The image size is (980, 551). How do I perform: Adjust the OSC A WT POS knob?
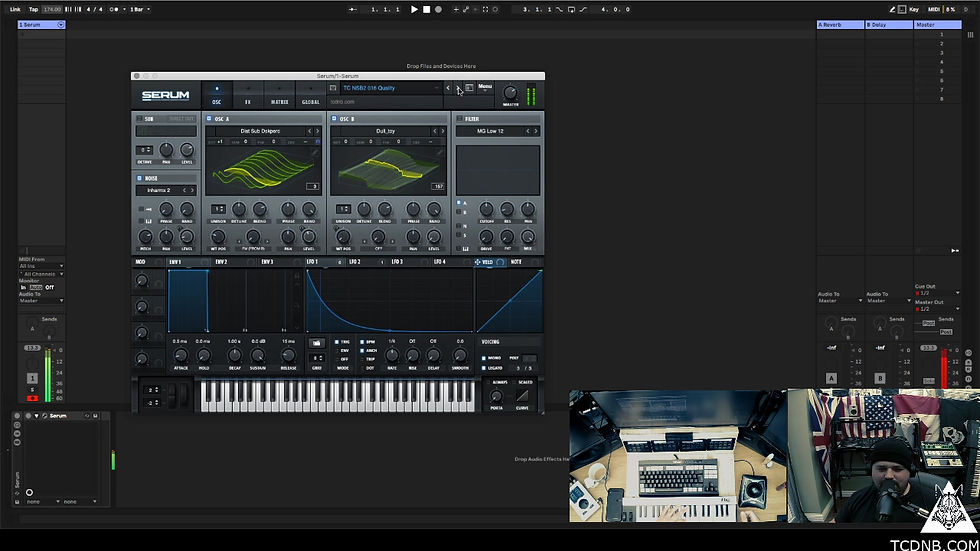point(218,236)
